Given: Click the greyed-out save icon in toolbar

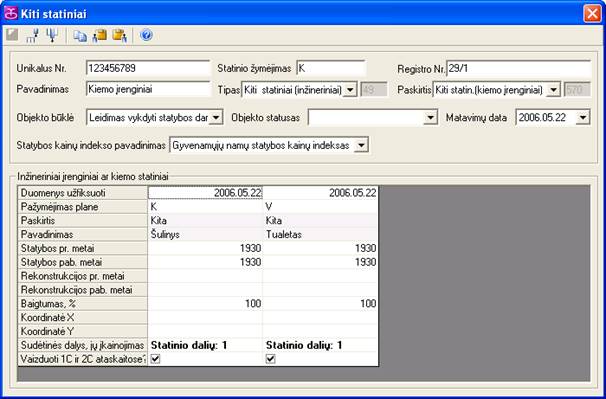Looking at the screenshot, I should 12,35.
